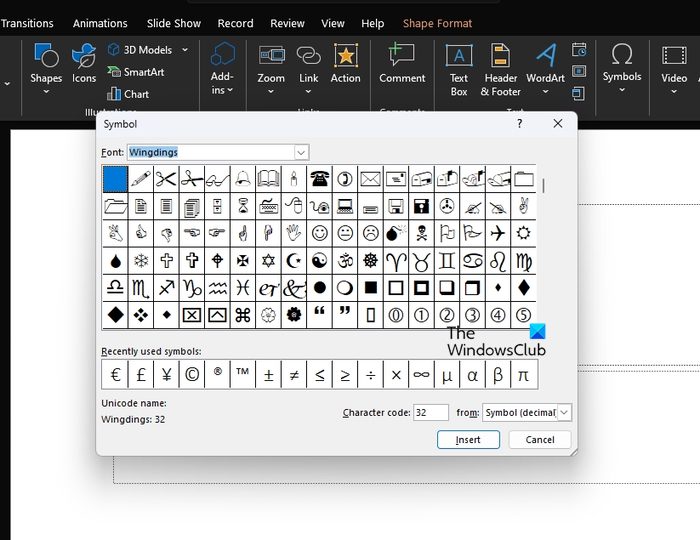Choose the skull and crossbones symbol
700x540 pixels.
coord(422,233)
